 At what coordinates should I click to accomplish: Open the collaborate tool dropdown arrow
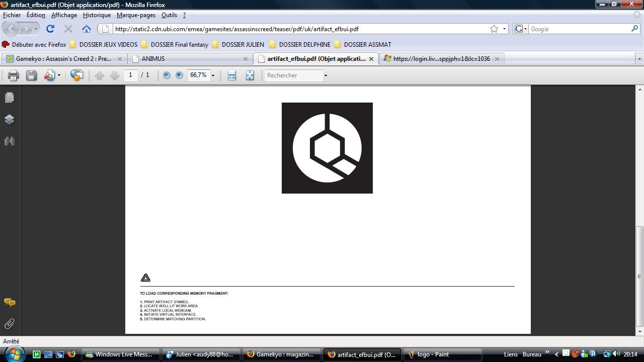pyautogui.click(x=59, y=75)
